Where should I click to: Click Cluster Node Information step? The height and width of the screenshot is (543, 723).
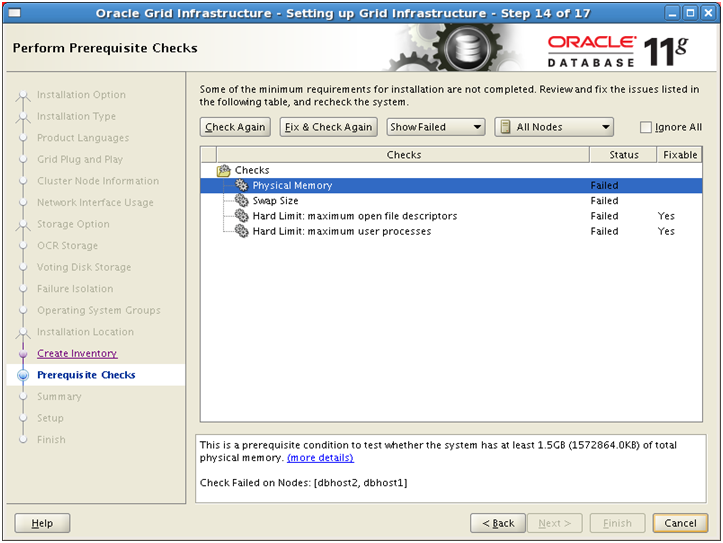tap(98, 181)
